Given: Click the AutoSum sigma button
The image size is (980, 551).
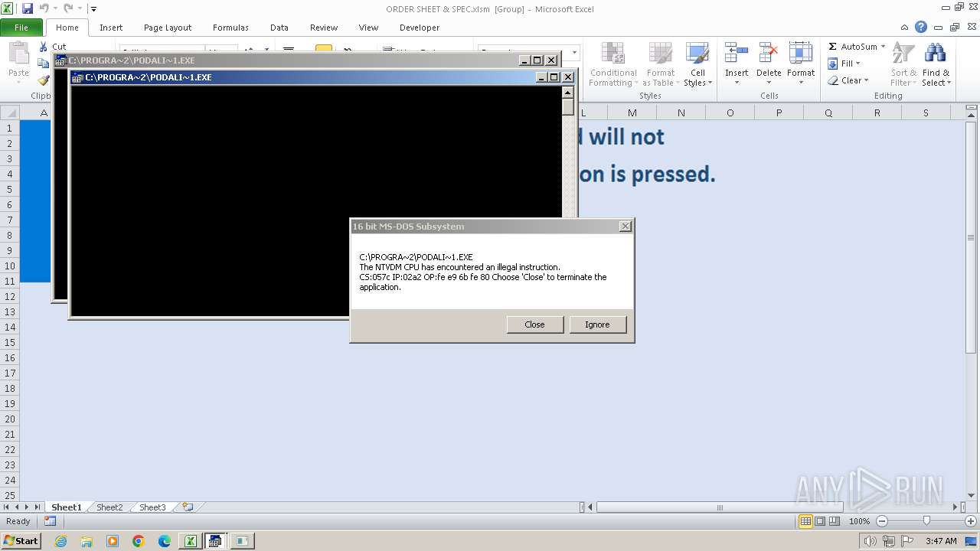Looking at the screenshot, I should pos(851,47).
